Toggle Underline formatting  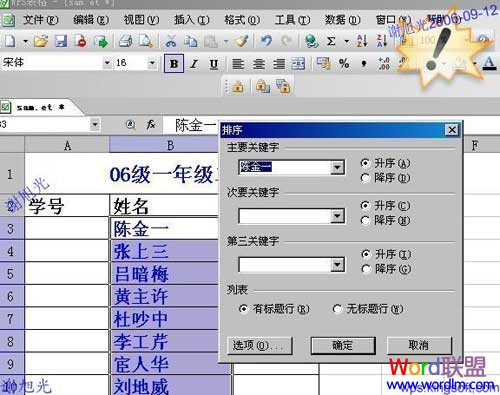click(x=214, y=64)
